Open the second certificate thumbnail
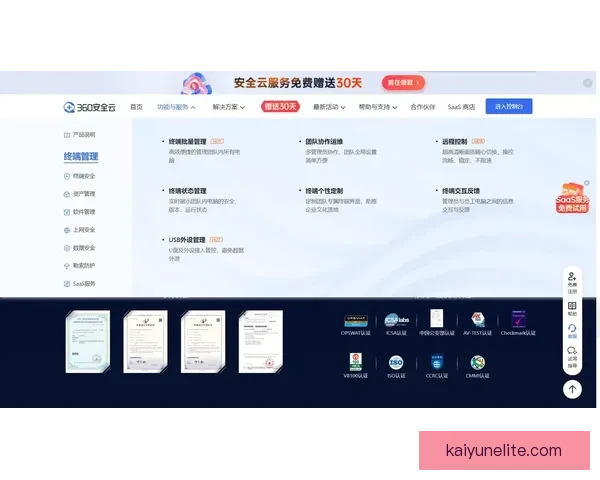Viewport: 600px width, 480px height. tap(145, 341)
